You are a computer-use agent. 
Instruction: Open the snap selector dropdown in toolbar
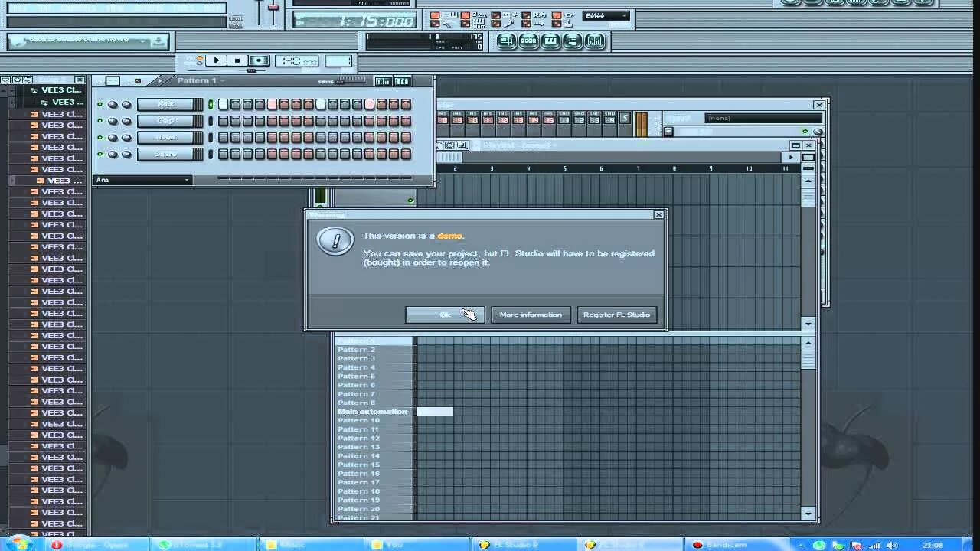coord(605,15)
